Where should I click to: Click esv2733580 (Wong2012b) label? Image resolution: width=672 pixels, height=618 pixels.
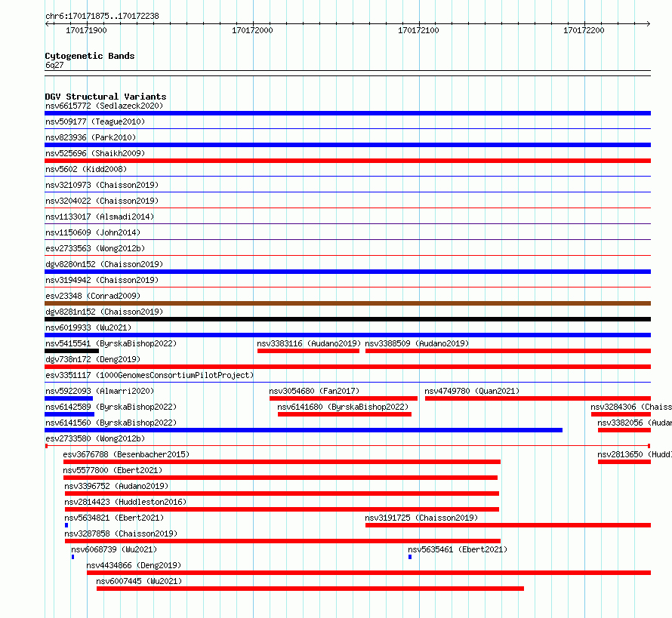pyautogui.click(x=95, y=438)
